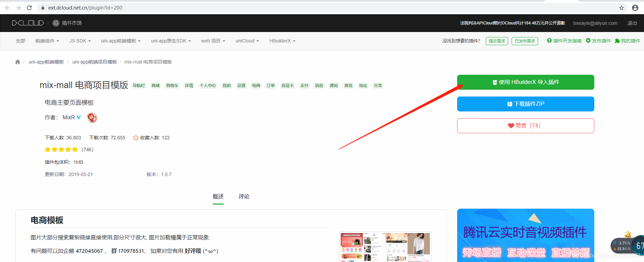The width and height of the screenshot is (644, 262).
Task: Click the 订单 tag
Action: 271,86
